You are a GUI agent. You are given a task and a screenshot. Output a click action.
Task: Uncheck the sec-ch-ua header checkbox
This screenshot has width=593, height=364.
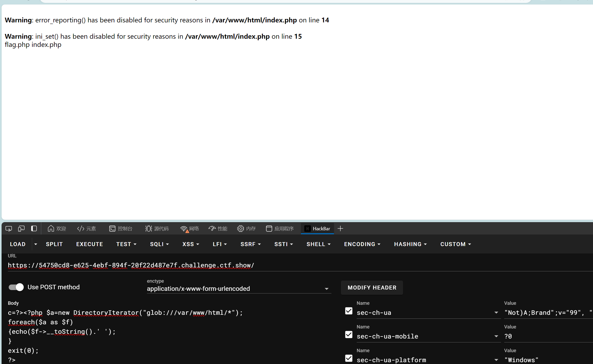349,311
